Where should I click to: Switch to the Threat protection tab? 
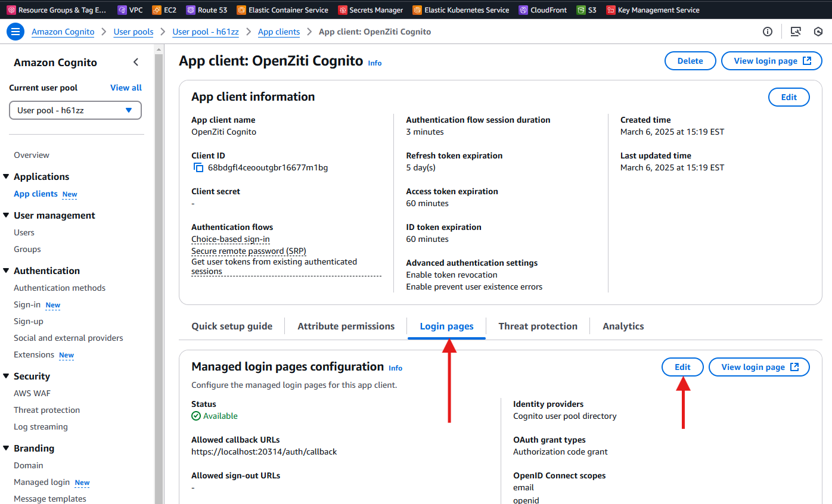[538, 326]
